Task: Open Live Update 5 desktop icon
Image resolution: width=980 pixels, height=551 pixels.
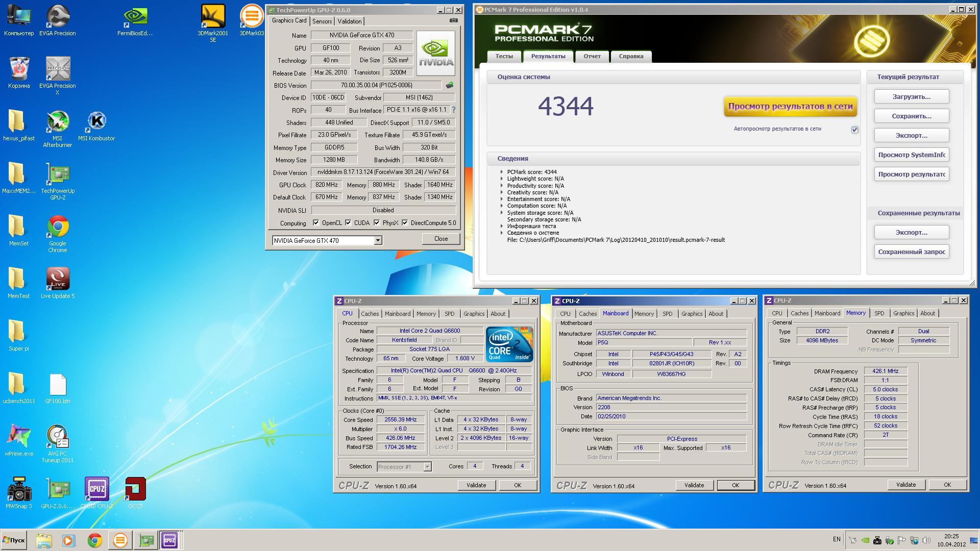Action: [58, 283]
